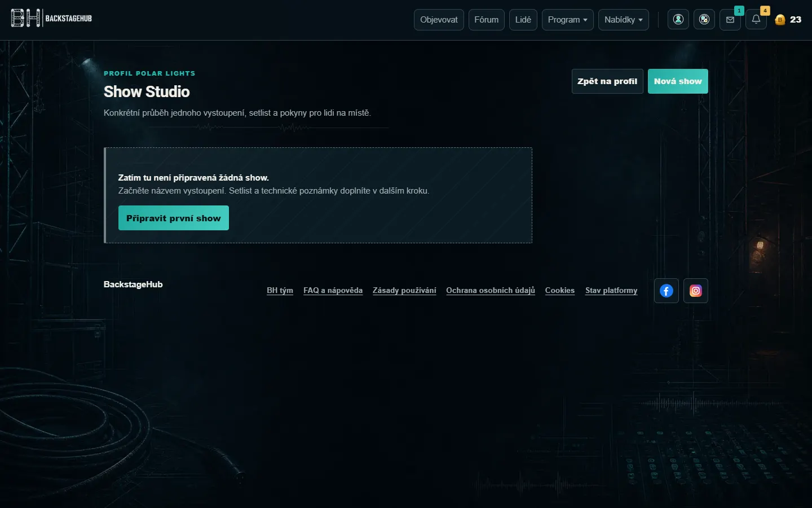
Task: Click the gold coin balance 23
Action: (788, 19)
